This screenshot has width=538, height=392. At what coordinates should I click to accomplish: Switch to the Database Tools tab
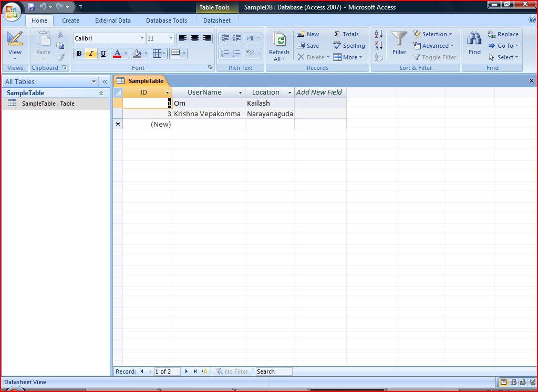[x=167, y=20]
